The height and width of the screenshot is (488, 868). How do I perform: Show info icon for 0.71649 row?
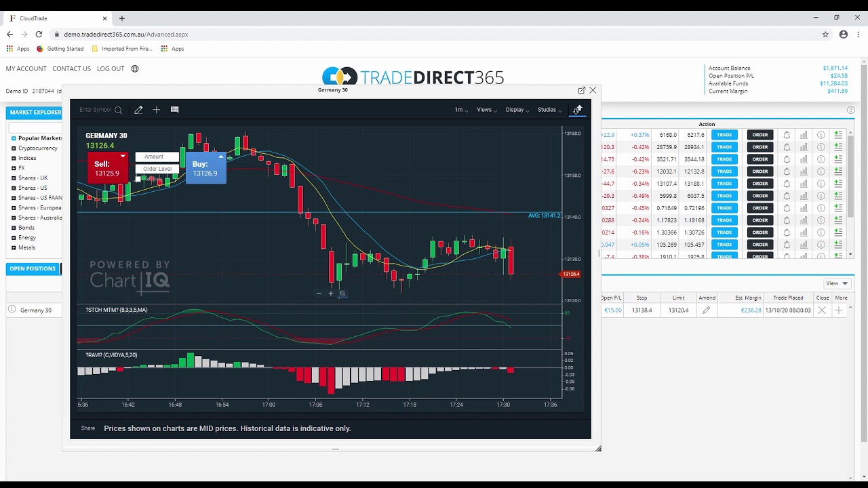click(821, 208)
